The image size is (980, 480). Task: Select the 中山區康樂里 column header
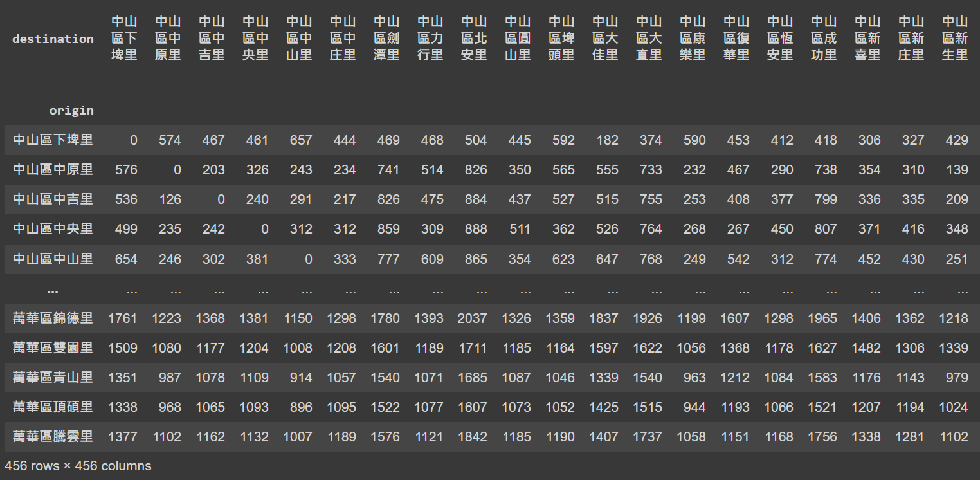(693, 39)
